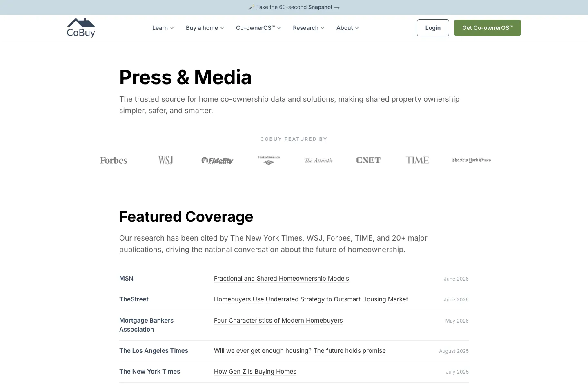Viewport: 588px width, 388px height.
Task: Click The Los Angeles Times label
Action: click(x=154, y=351)
